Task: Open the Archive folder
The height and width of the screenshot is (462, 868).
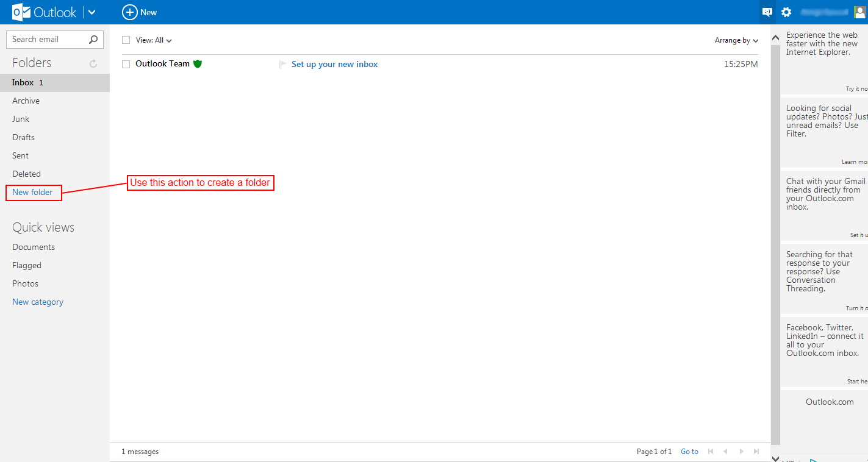Action: (26, 101)
